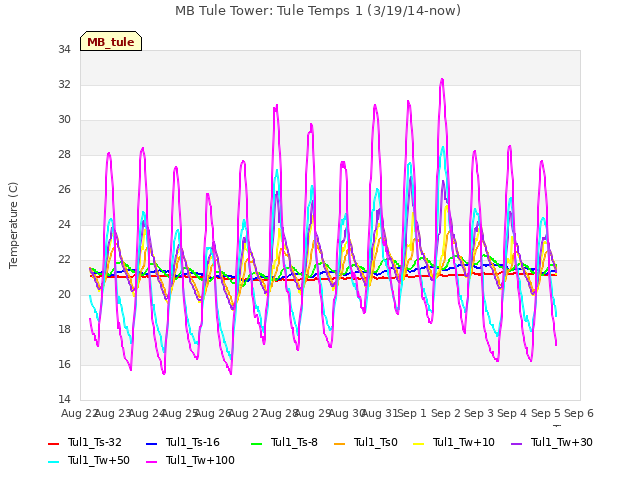This screenshot has height=480, width=640.
Task: Select the Tul1_Tw+30 legend label
Action: click(x=562, y=442)
